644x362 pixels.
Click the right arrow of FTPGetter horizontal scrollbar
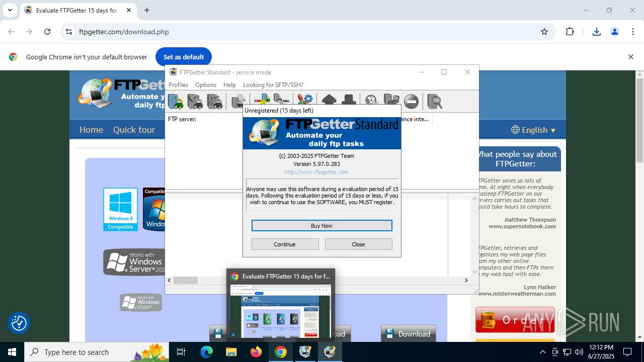(466, 280)
